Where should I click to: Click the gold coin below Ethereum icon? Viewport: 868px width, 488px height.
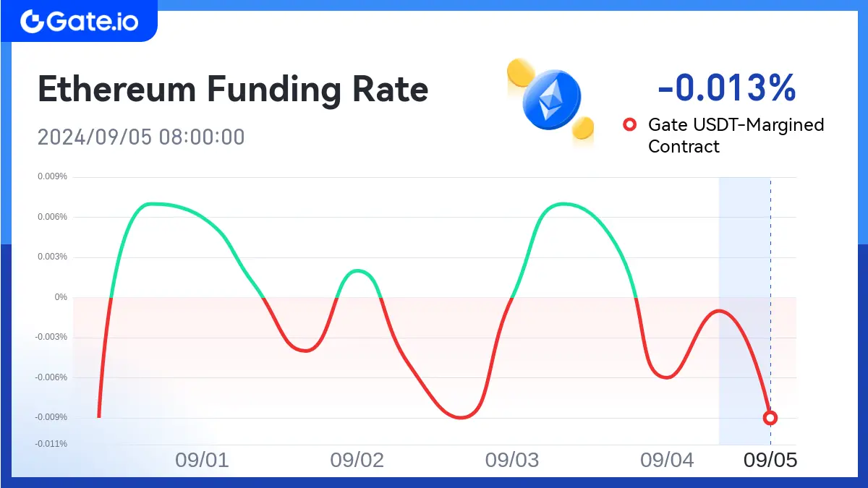582,129
